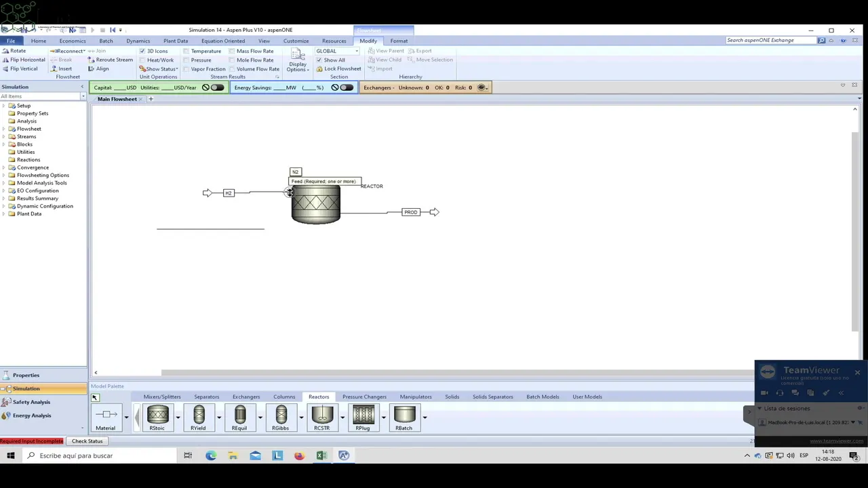This screenshot has width=868, height=488.
Task: Open the GLOBAL section dropdown
Action: (x=356, y=51)
